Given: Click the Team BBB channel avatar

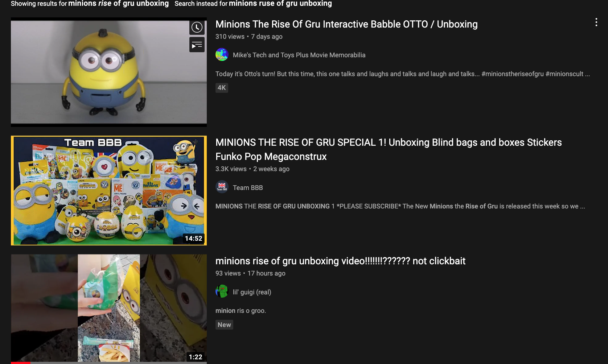Looking at the screenshot, I should click(222, 187).
